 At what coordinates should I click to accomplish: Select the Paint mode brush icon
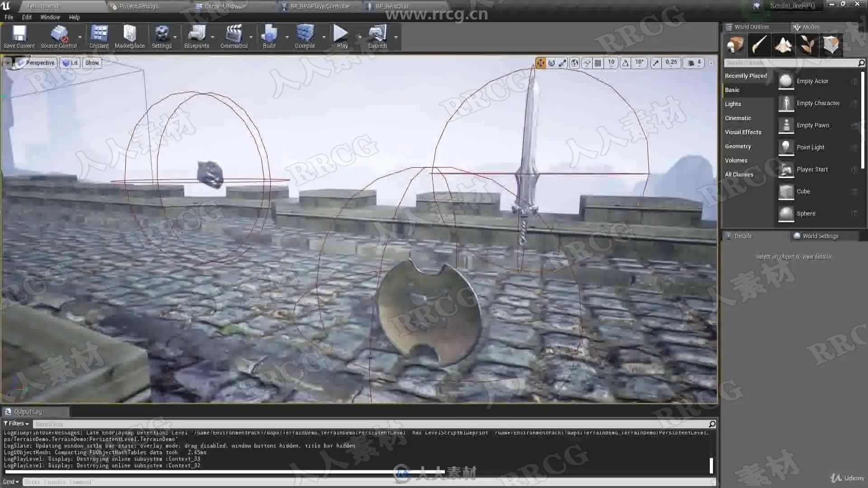pos(759,45)
